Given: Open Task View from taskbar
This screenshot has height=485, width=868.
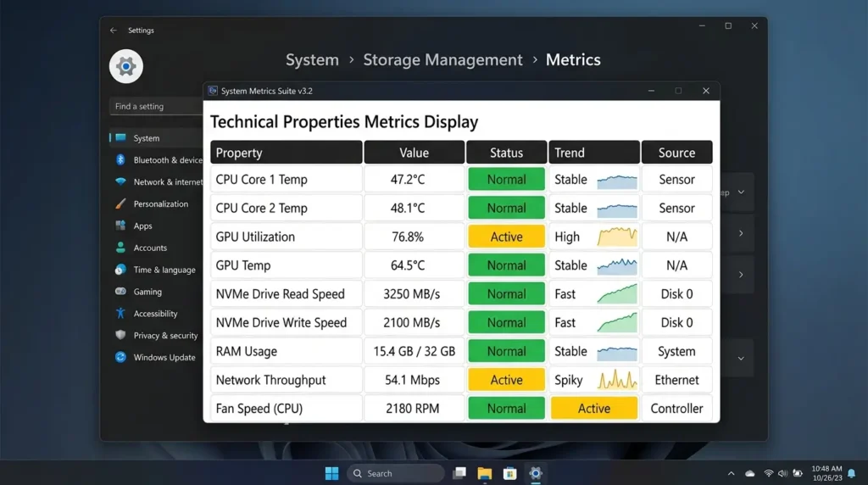Looking at the screenshot, I should pyautogui.click(x=459, y=473).
